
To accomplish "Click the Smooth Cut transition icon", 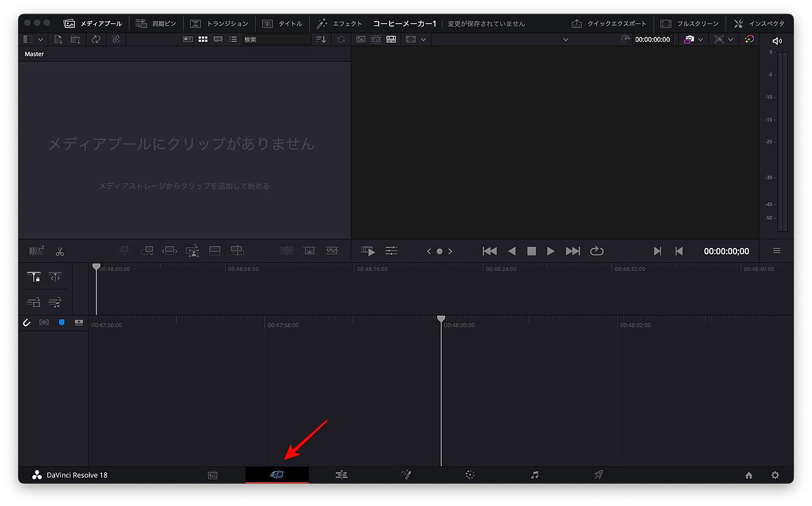I will click(332, 251).
